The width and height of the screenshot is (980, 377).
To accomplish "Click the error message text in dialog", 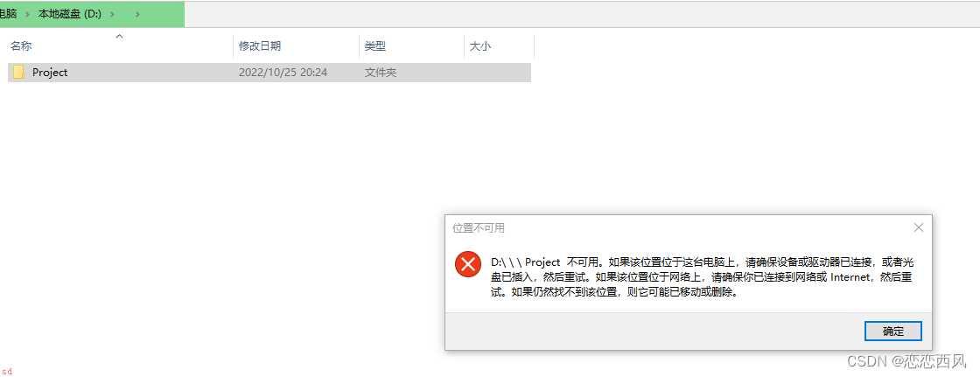I will pos(703,277).
